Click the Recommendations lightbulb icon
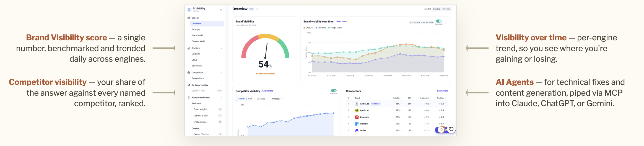 189,98
